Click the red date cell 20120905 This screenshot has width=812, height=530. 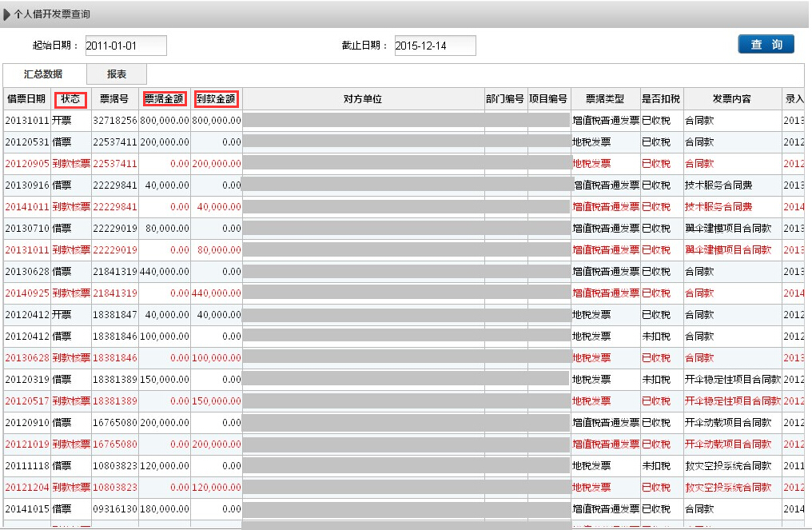point(26,164)
